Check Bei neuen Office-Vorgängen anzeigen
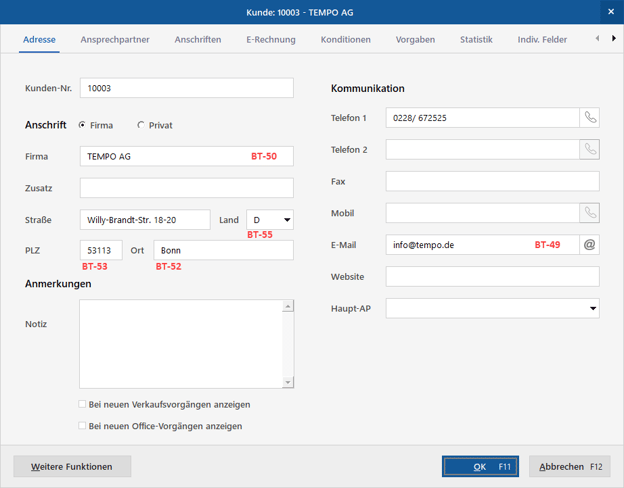This screenshot has height=488, width=624. (83, 426)
